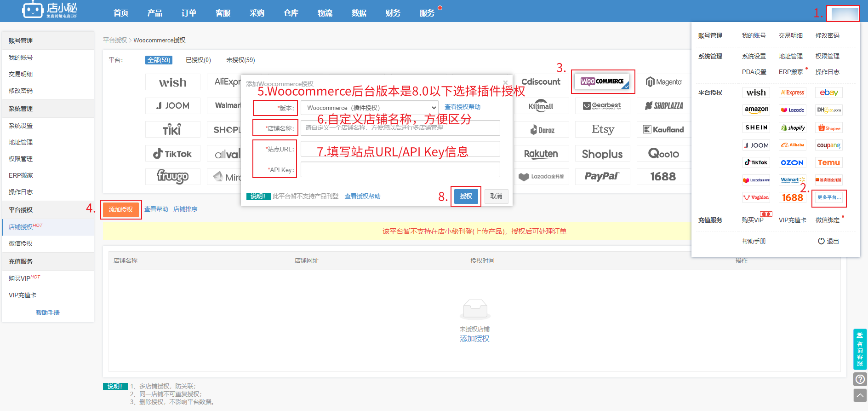This screenshot has width=868, height=411.
Task: Open the 版本 version dropdown
Action: tap(370, 108)
